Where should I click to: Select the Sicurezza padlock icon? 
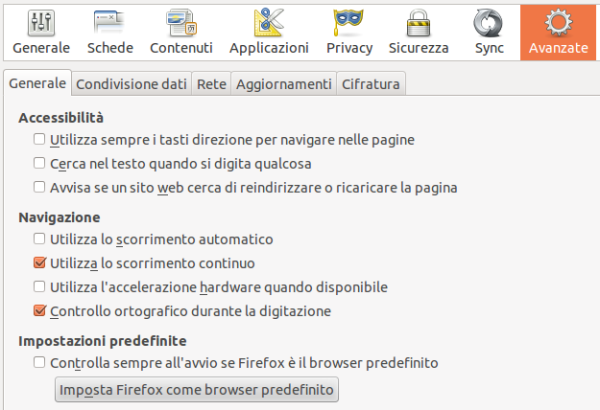click(418, 22)
